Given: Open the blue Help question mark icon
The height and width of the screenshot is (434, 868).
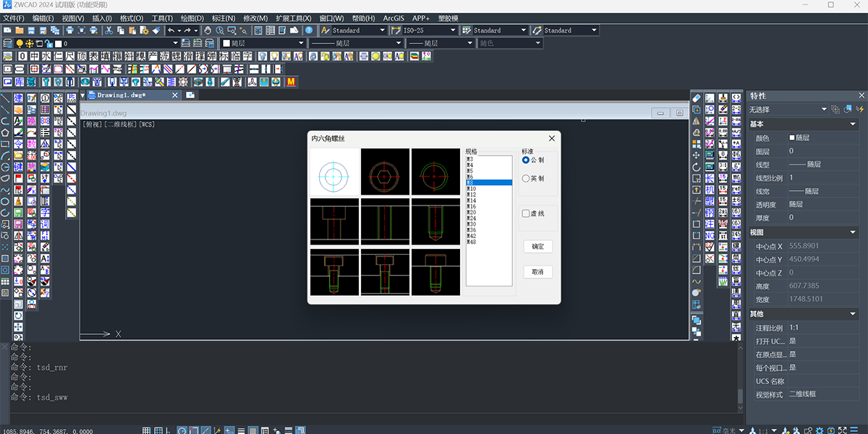Looking at the screenshot, I should (x=309, y=30).
